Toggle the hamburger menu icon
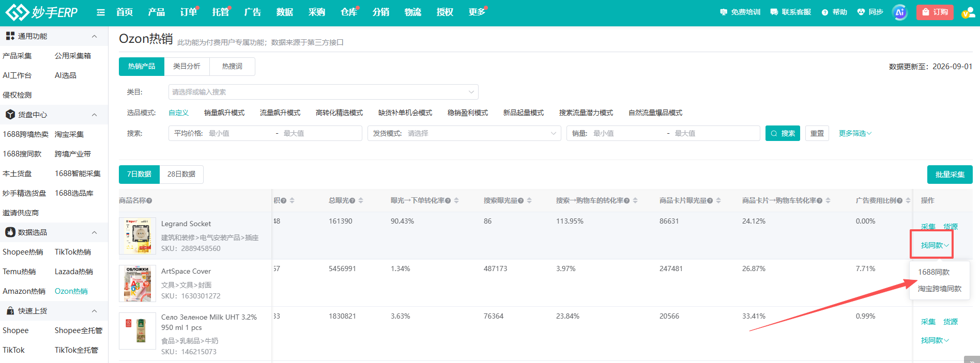The image size is (980, 363). click(101, 12)
